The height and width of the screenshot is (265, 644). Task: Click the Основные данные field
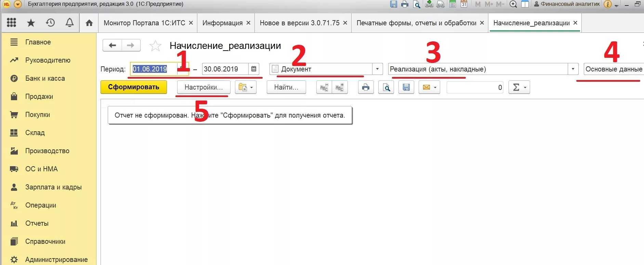tap(614, 69)
